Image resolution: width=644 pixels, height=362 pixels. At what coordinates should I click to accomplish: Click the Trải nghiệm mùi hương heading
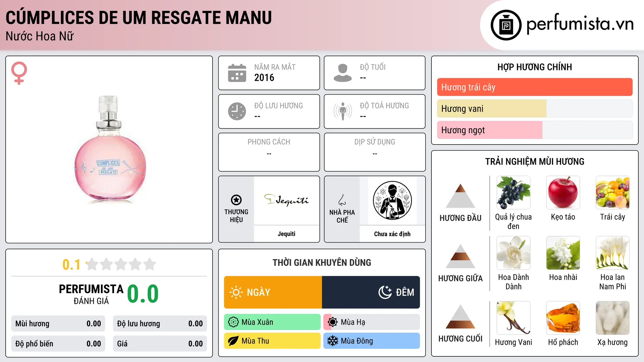tap(535, 162)
